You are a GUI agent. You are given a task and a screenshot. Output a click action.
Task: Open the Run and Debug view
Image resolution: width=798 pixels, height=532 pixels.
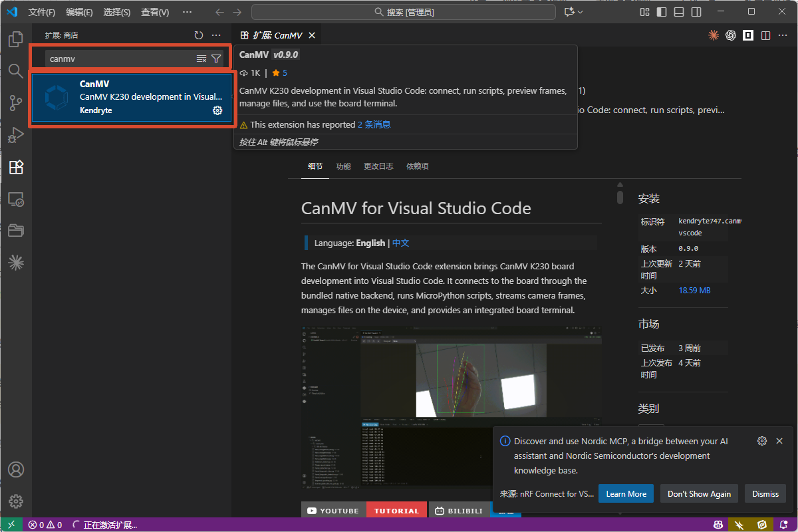(x=16, y=135)
